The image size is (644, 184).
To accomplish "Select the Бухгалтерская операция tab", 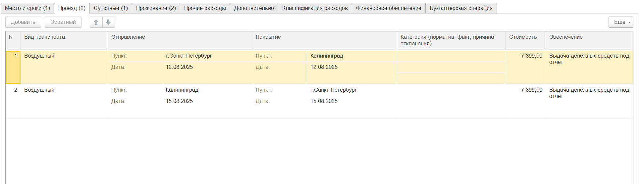I will coord(461,8).
